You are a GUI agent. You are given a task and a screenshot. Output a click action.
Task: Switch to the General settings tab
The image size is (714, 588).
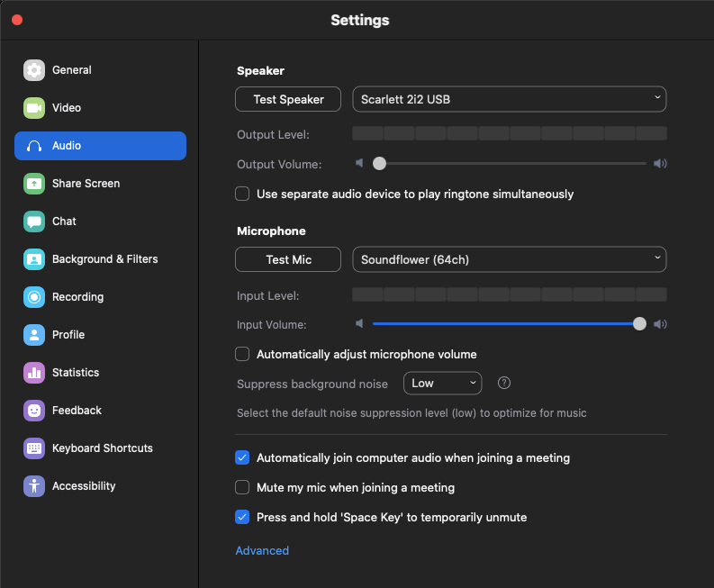(x=71, y=70)
